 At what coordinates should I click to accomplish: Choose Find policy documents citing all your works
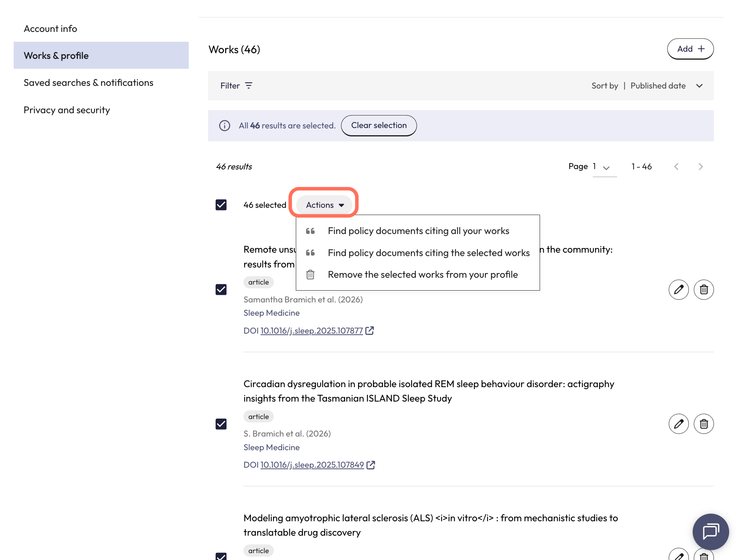click(x=418, y=231)
